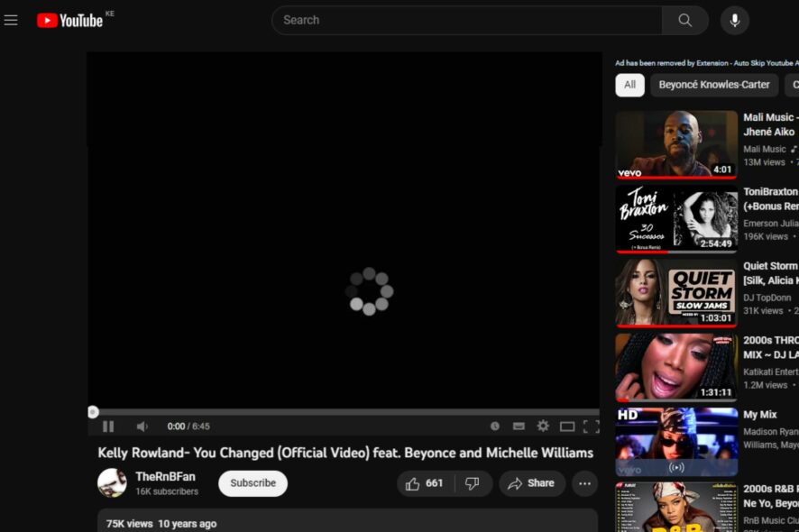Click the video title text
Screen dimensions: 799x532
coord(345,453)
